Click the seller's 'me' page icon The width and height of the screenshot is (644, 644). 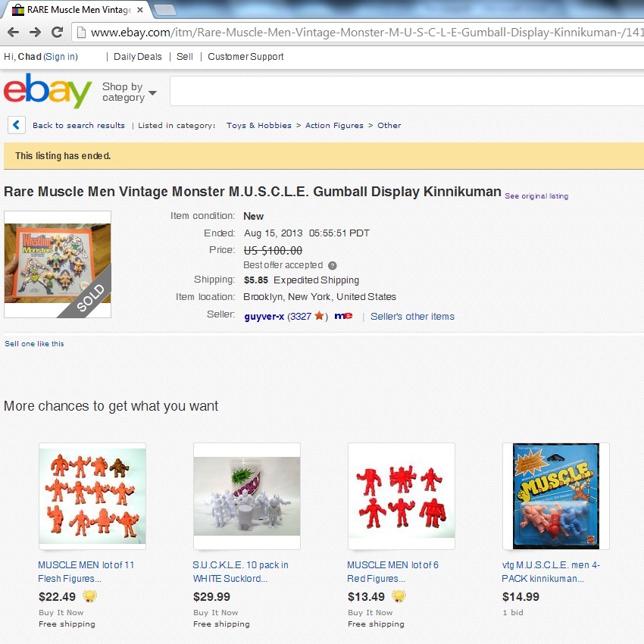[x=343, y=316]
